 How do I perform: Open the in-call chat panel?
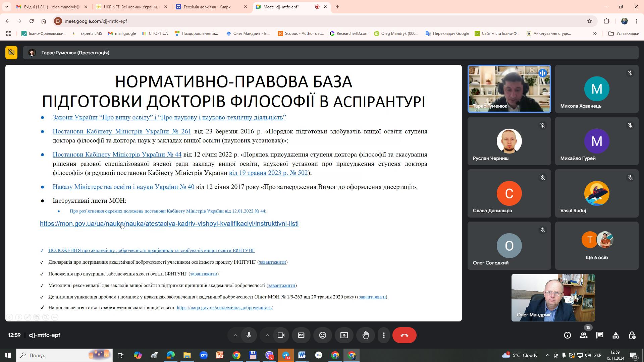600,335
